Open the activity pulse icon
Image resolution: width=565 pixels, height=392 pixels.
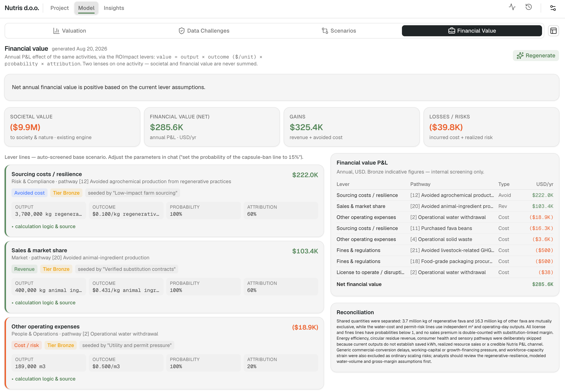(512, 7)
